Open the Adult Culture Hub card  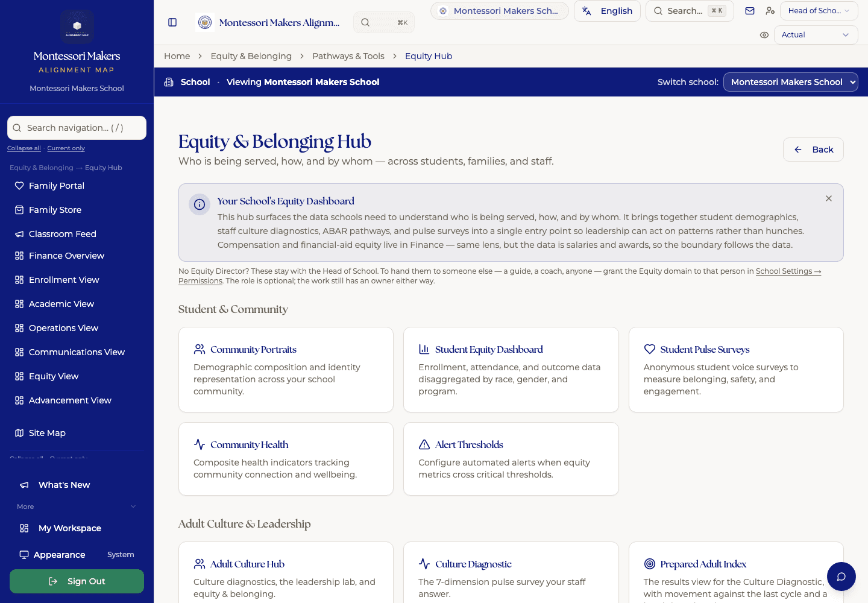(x=286, y=573)
